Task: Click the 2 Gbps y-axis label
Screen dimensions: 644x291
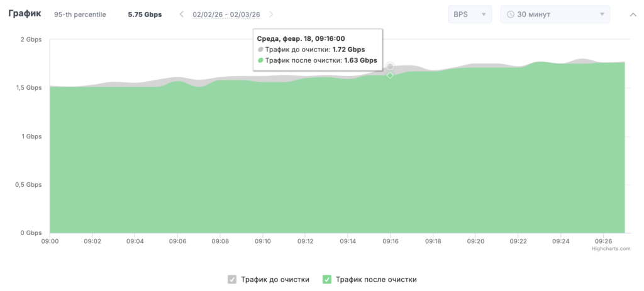Action: 31,40
